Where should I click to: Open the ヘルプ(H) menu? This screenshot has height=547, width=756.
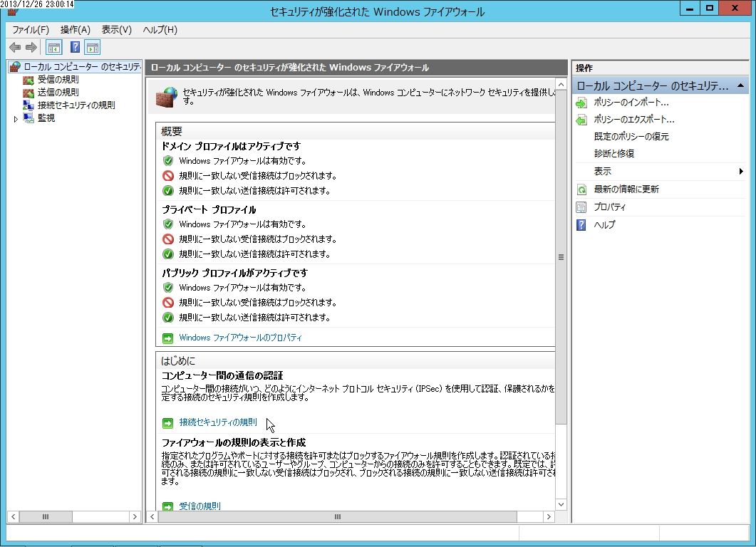point(160,30)
